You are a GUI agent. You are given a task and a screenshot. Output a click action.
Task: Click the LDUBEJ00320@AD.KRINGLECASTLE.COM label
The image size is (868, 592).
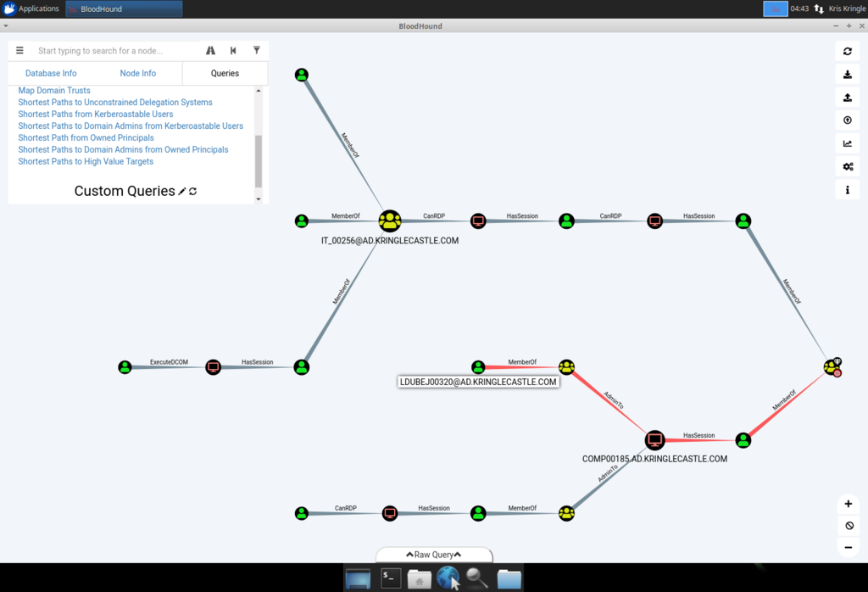pos(478,383)
